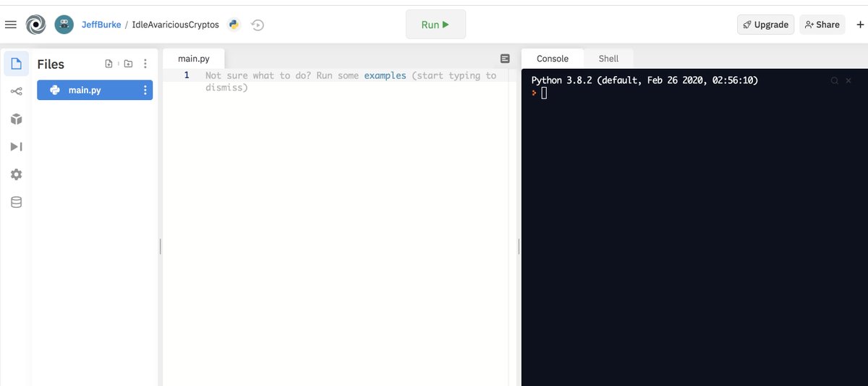Select main.py in the file list
The image size is (868, 386).
[x=95, y=91]
